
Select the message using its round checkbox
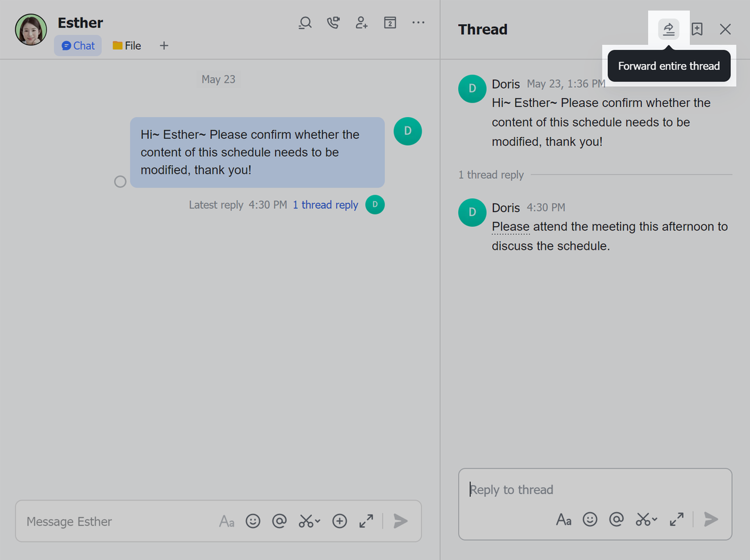(120, 182)
